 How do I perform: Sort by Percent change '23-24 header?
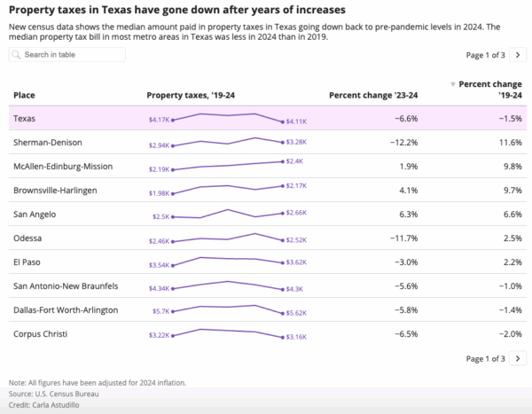(x=373, y=95)
